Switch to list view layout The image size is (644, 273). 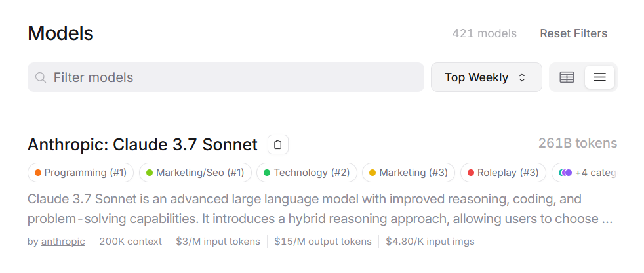599,77
